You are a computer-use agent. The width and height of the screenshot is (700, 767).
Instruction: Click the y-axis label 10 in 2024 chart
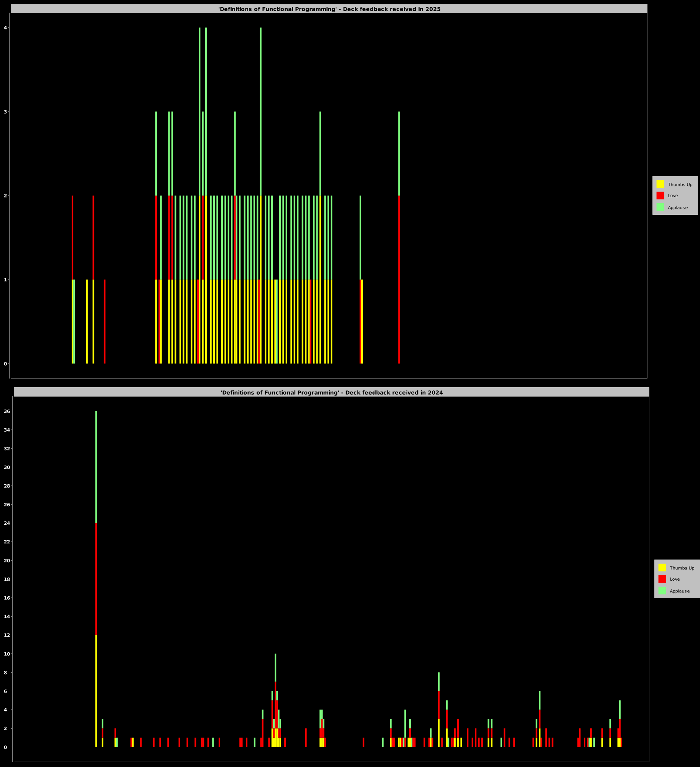[7, 653]
